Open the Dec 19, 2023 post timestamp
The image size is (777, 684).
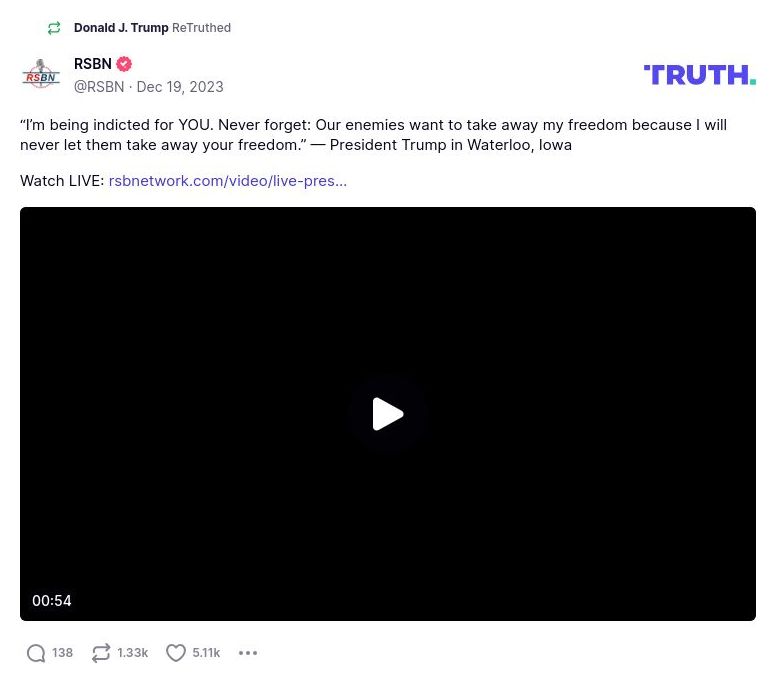[x=180, y=87]
